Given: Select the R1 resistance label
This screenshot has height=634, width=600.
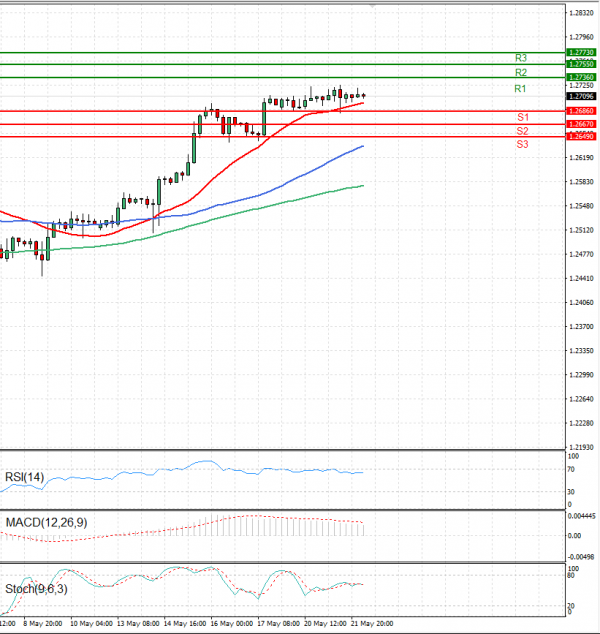Looking at the screenshot, I should click(520, 89).
